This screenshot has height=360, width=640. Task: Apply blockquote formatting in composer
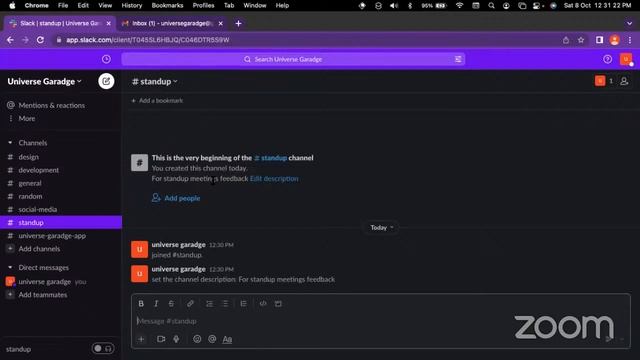click(x=244, y=304)
